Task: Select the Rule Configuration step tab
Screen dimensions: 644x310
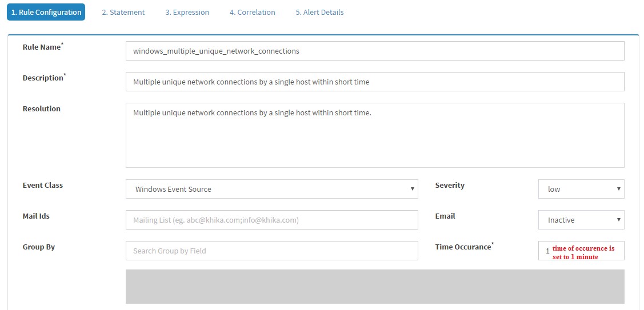Action: tap(46, 13)
